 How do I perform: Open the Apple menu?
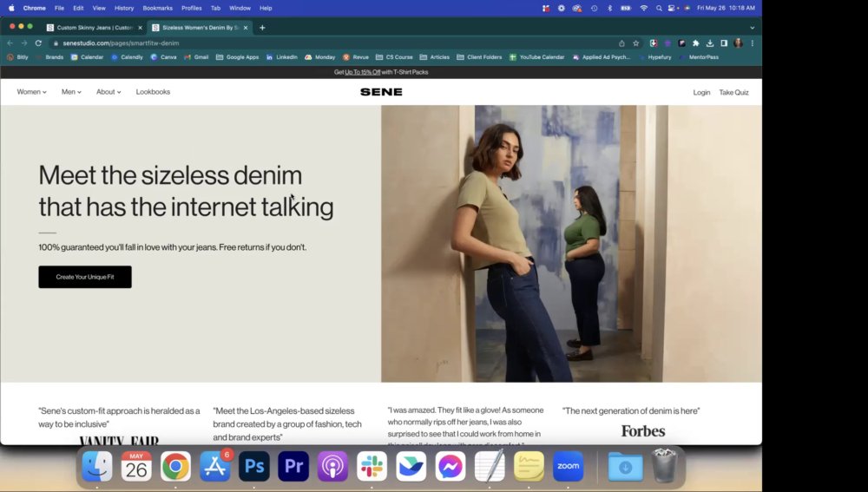pyautogui.click(x=11, y=9)
